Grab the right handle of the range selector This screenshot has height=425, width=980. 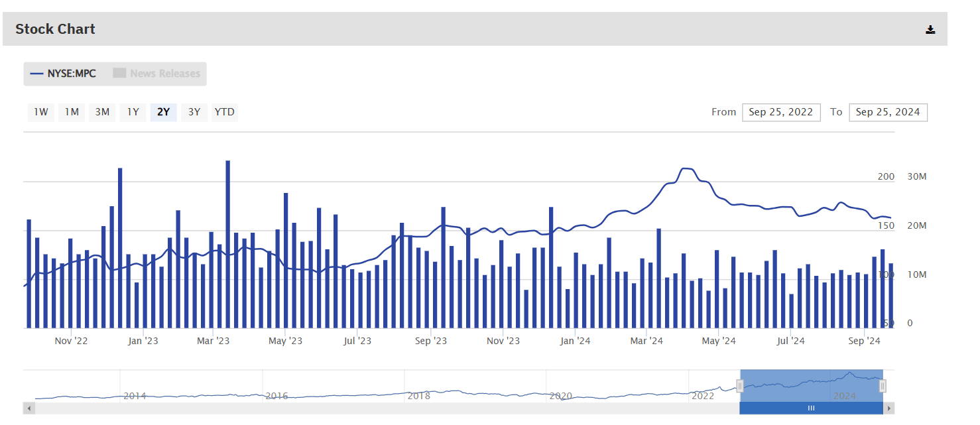pos(883,385)
